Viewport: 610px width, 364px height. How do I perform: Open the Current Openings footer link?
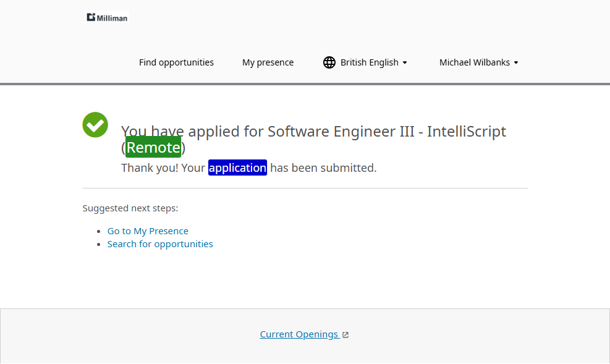(299, 334)
